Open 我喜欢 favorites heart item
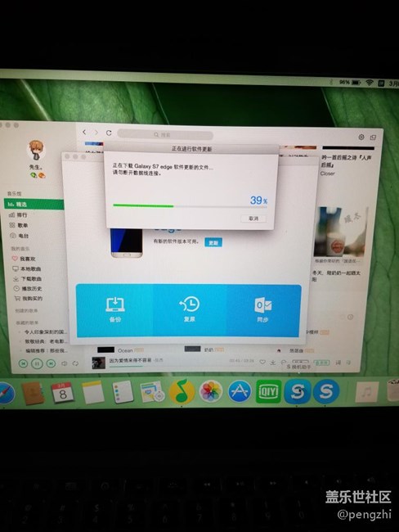Image resolution: width=399 pixels, height=532 pixels. tap(24, 259)
